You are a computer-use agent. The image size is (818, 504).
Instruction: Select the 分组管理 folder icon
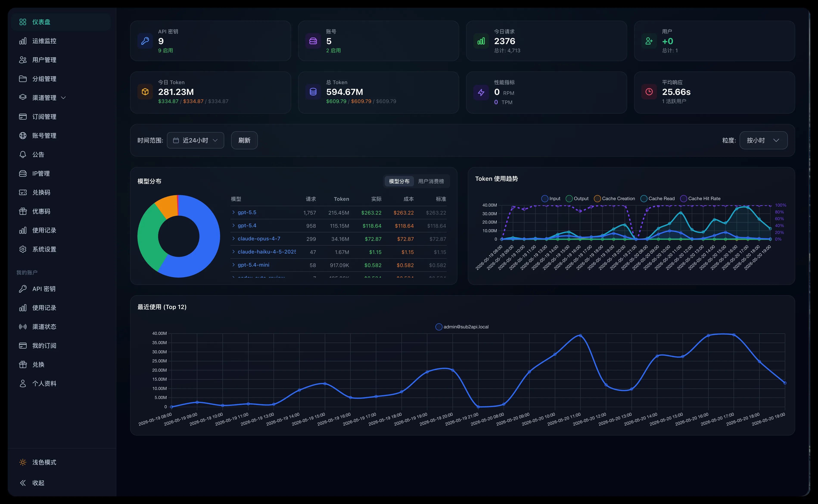click(x=23, y=79)
